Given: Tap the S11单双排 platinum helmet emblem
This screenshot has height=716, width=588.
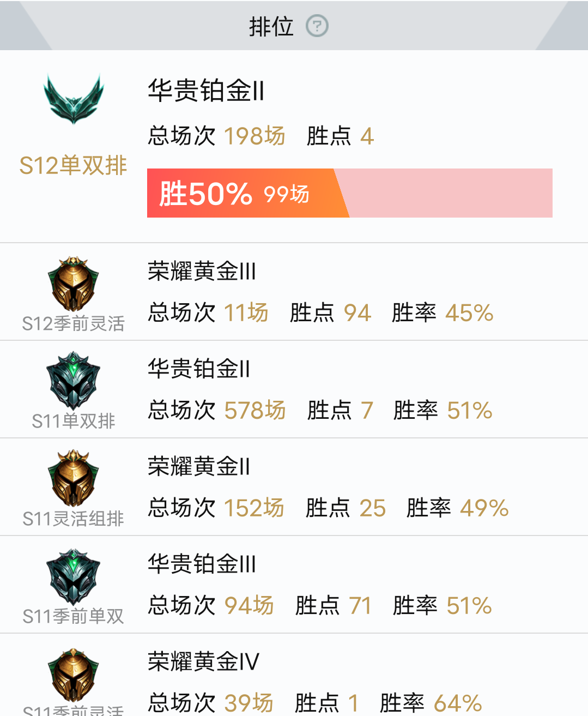Looking at the screenshot, I should click(74, 381).
